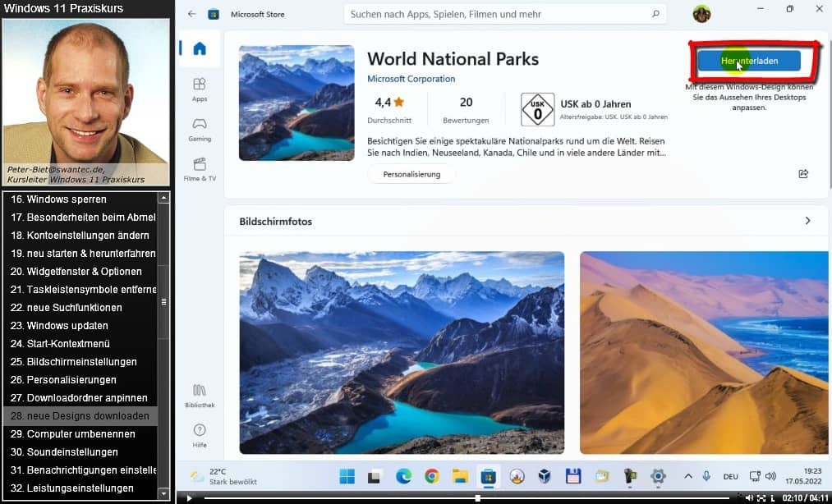Click the share icon below download button
The height and width of the screenshot is (504, 832).
tap(803, 174)
